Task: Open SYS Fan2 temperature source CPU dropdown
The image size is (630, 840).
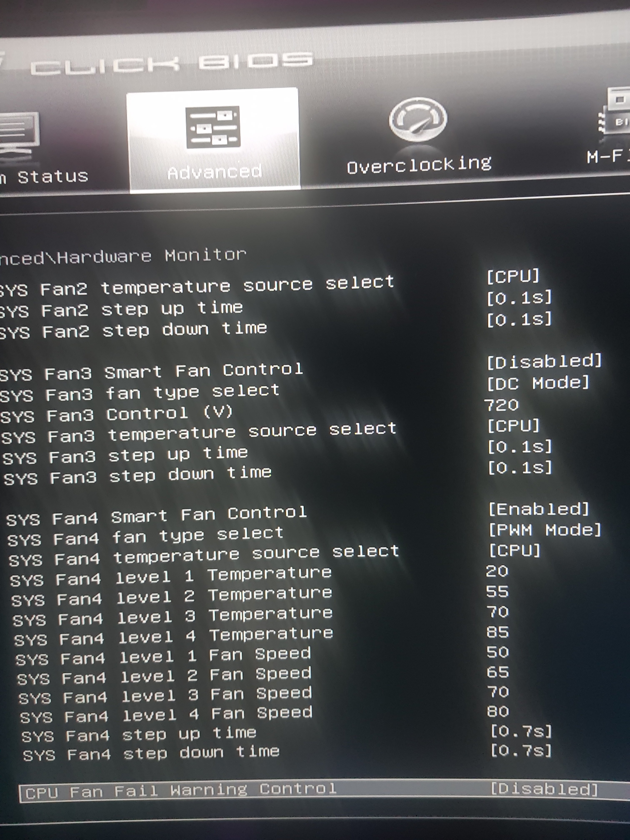Action: tap(513, 276)
